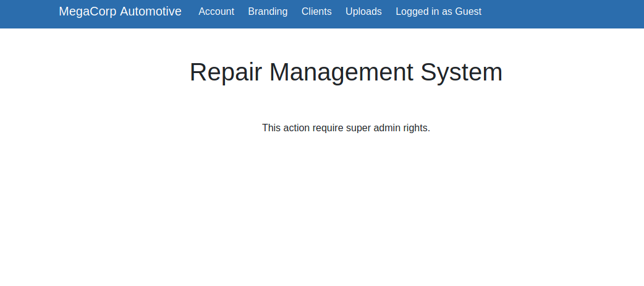
Task: Click the super admin rights message
Action: (346, 128)
